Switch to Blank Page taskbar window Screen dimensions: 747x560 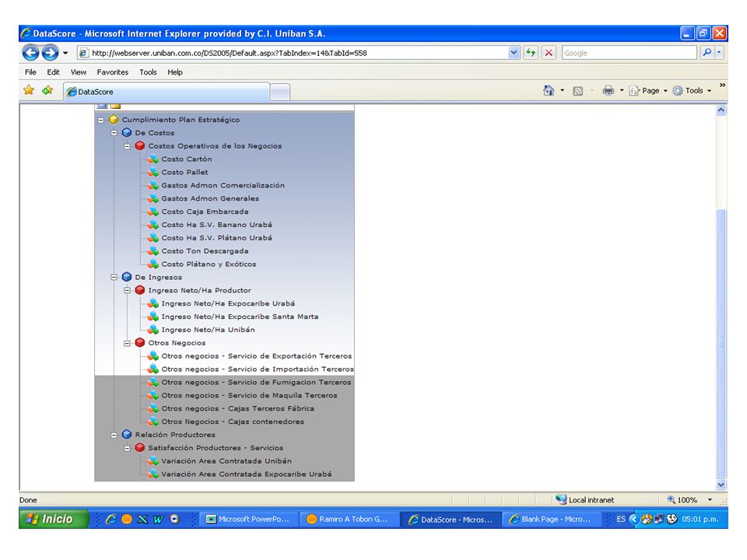tap(552, 519)
